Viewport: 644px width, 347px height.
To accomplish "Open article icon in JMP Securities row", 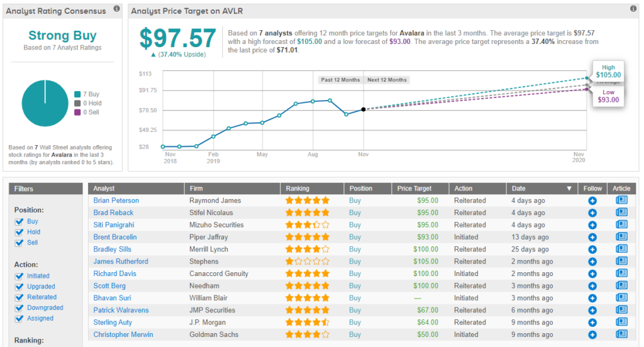I will pyautogui.click(x=621, y=310).
